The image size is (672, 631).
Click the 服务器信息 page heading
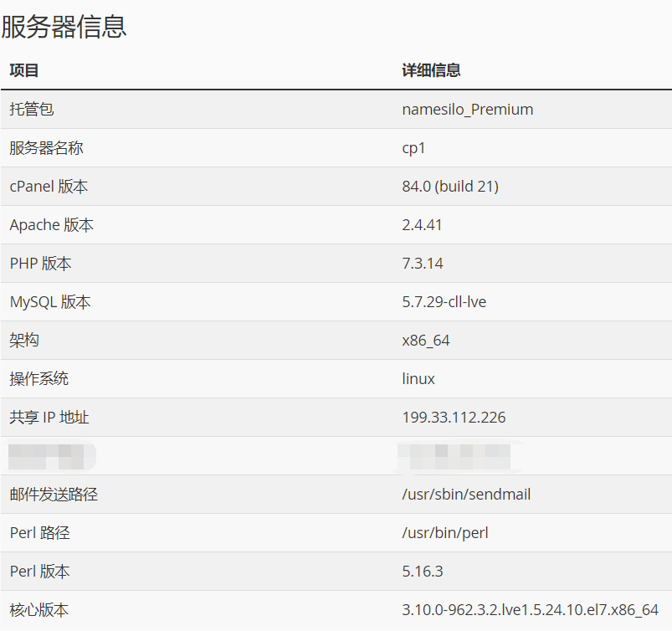[64, 27]
